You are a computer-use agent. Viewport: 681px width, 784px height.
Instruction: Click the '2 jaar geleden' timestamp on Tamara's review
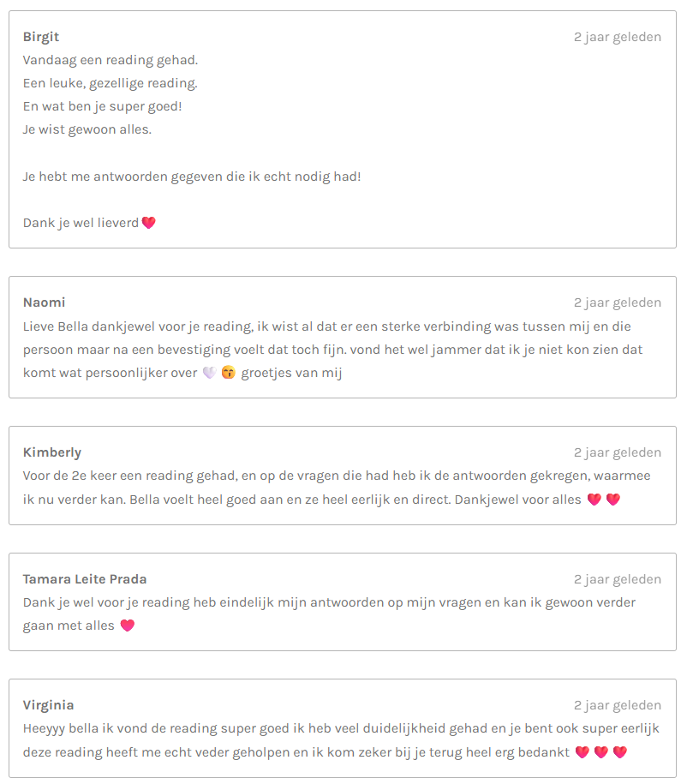click(x=618, y=579)
